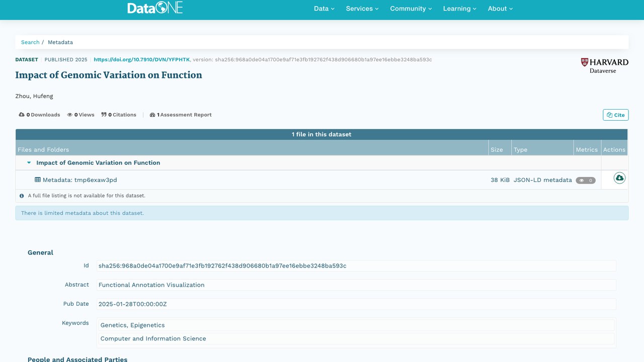Click the 38 KiB file size cell
Image resolution: width=644 pixels, height=362 pixels.
(500, 179)
